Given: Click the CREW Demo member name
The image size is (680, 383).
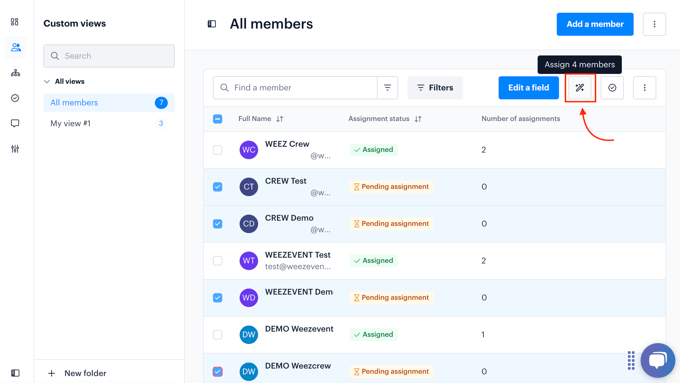Looking at the screenshot, I should pos(289,218).
